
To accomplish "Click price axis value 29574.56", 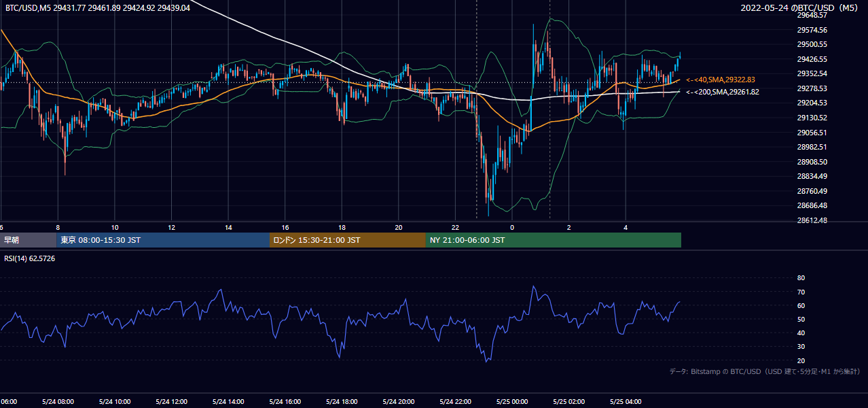I will (x=812, y=30).
